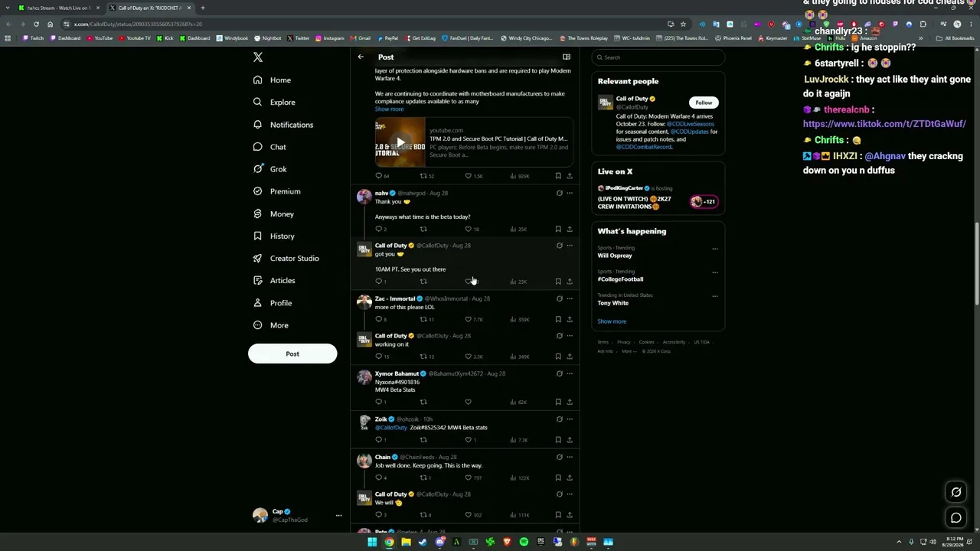Open the @CODCombatRecord link
980x551 pixels.
pyautogui.click(x=644, y=147)
